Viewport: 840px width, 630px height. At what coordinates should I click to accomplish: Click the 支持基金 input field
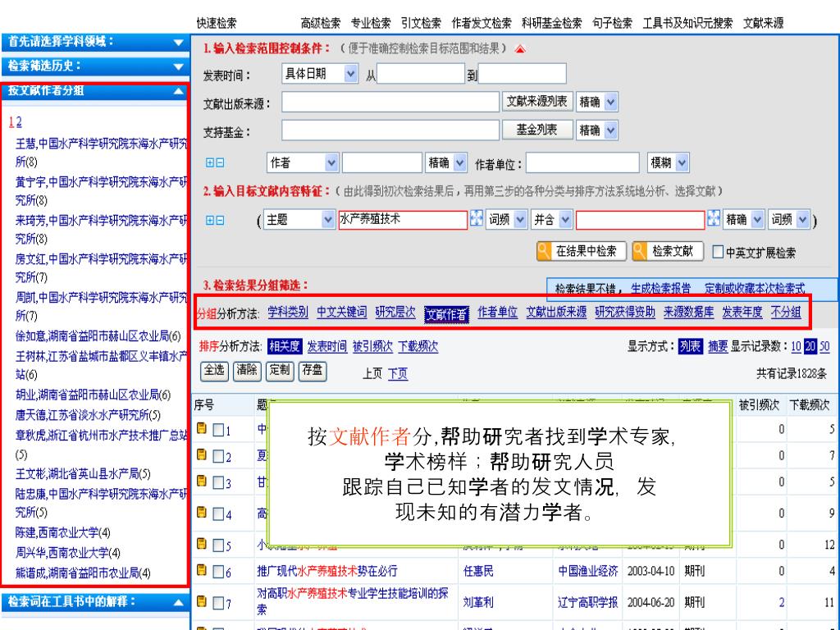(x=390, y=130)
